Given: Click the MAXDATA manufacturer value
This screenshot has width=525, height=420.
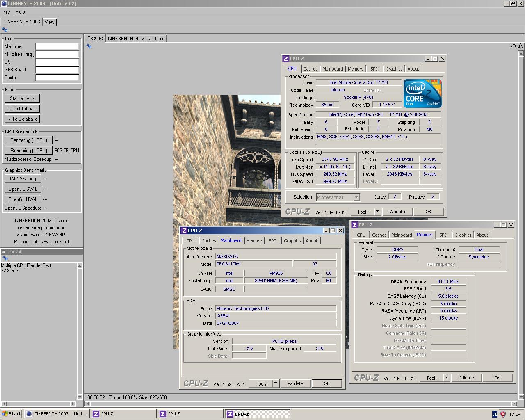Looking at the screenshot, I should (x=276, y=256).
